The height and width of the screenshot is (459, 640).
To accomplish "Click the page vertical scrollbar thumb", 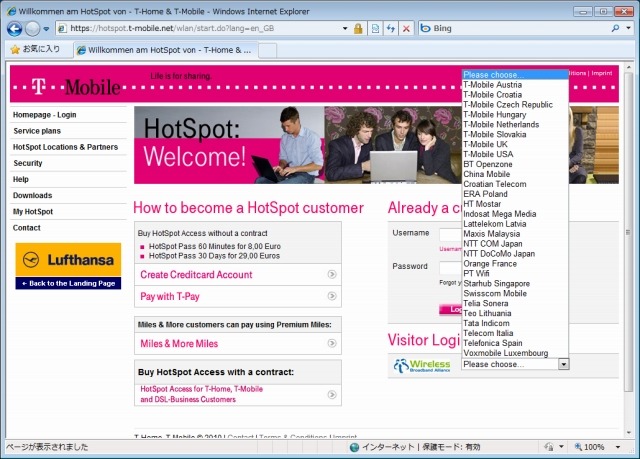I will pos(628,233).
